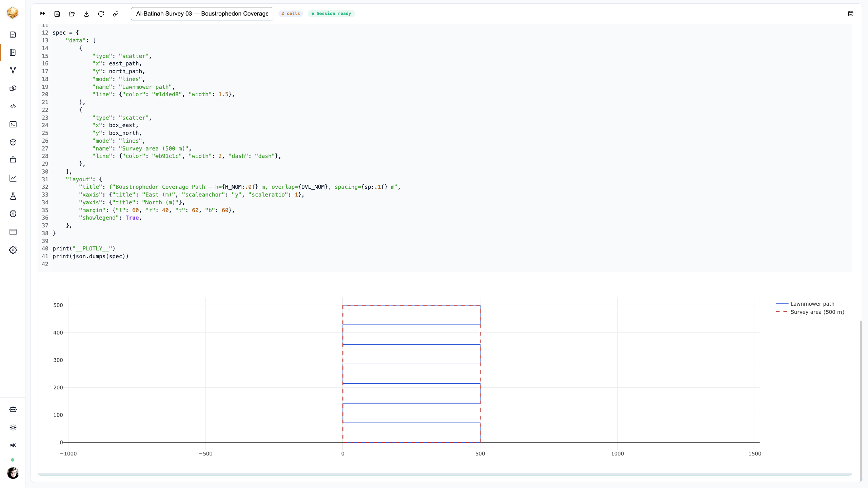Click the "Session ready" status badge
868x488 pixels.
coord(331,14)
